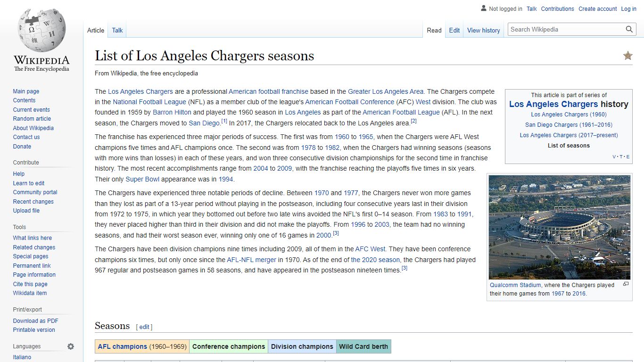
Task: Open Printable version link
Action: (34, 330)
